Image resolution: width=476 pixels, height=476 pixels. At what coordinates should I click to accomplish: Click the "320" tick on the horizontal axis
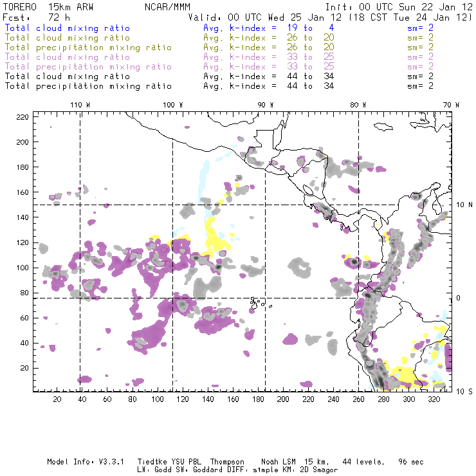click(x=434, y=399)
